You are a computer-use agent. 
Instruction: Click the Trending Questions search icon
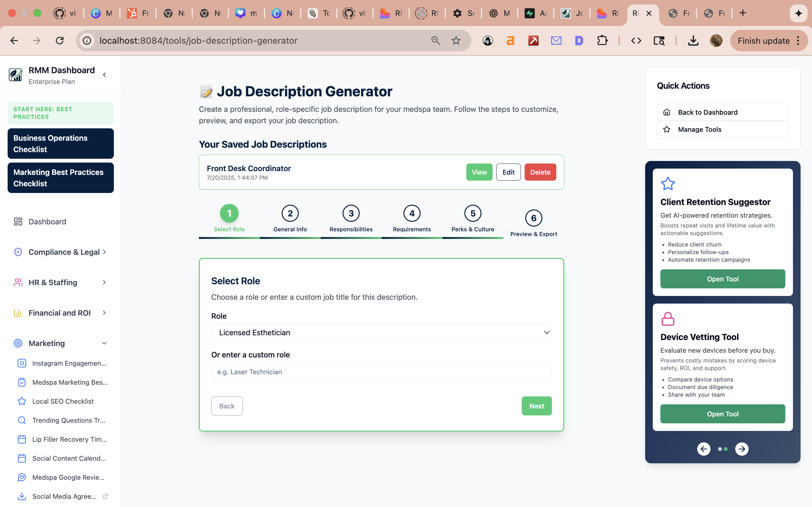pyautogui.click(x=22, y=420)
